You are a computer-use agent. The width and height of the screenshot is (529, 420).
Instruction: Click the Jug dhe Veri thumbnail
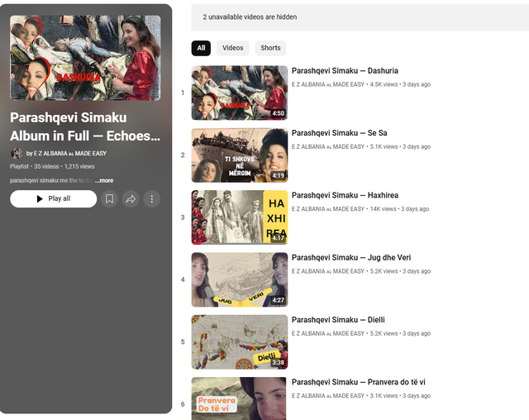coord(239,279)
